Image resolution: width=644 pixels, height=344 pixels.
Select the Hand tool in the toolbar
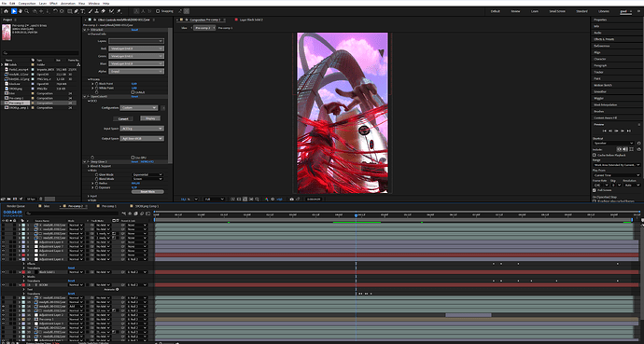pos(21,11)
